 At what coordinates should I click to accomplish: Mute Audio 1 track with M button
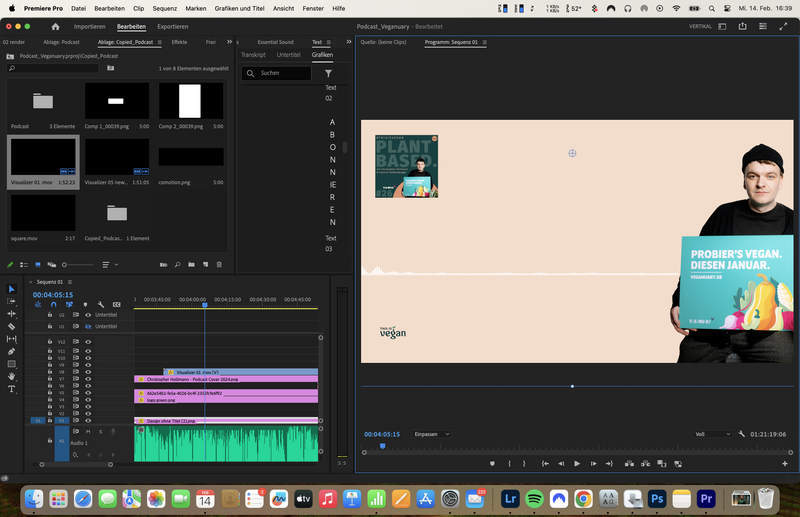(88, 432)
